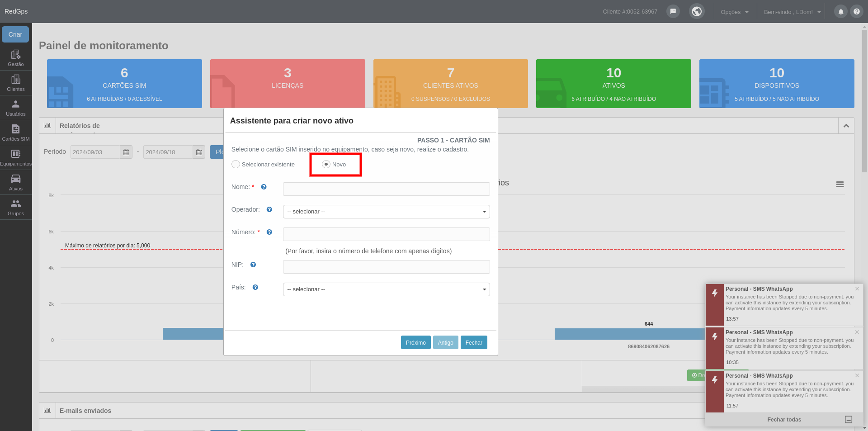Click the Cartões SIM summary card
This screenshot has width=868, height=431.
[124, 84]
